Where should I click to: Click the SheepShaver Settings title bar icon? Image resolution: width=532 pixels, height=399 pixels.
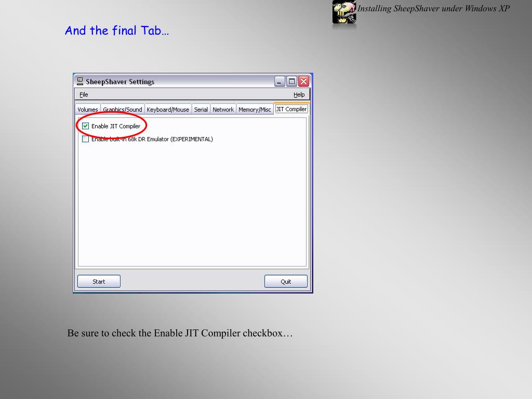point(79,81)
